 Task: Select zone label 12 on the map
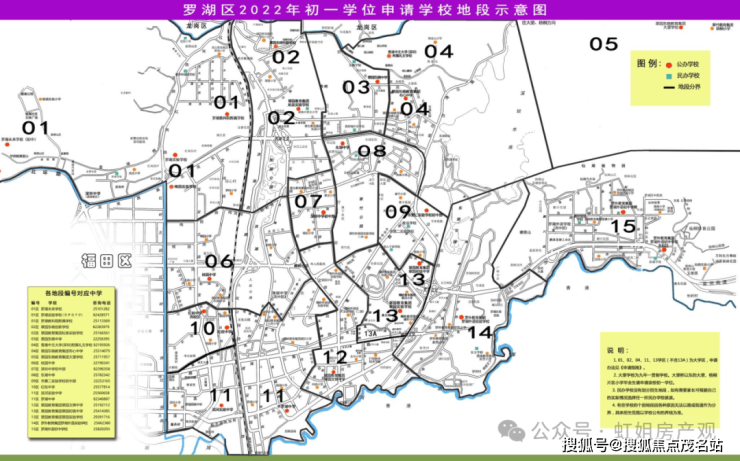[x=335, y=357]
